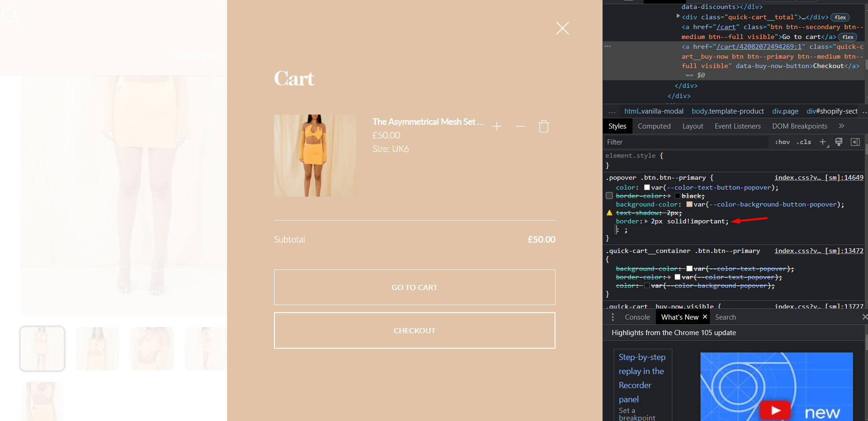
Task: Click the new style rule plus icon
Action: tap(822, 142)
